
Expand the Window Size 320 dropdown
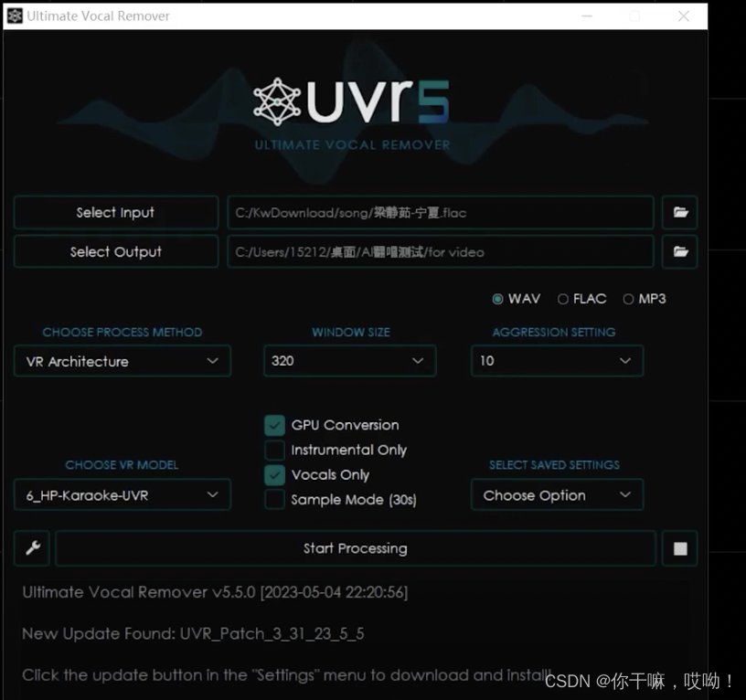click(349, 361)
